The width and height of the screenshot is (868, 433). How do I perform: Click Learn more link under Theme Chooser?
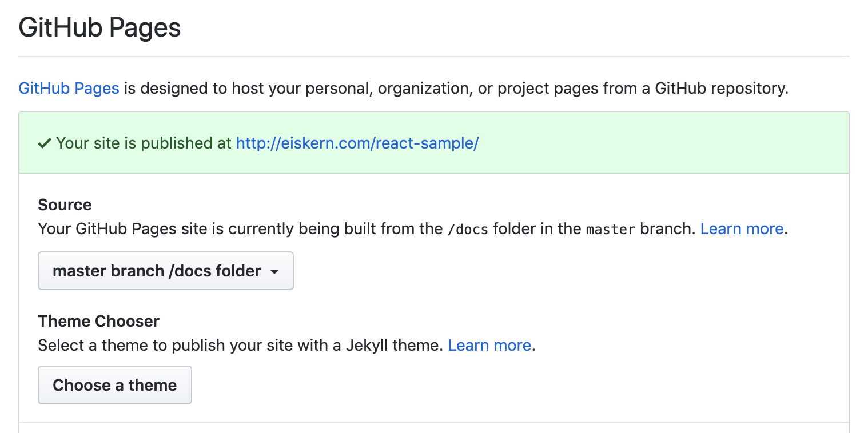point(489,346)
